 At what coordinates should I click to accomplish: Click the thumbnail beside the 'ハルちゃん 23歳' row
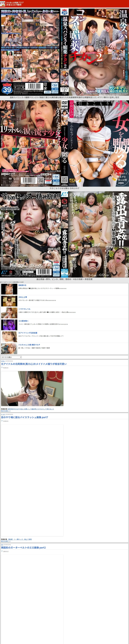[9, 349]
